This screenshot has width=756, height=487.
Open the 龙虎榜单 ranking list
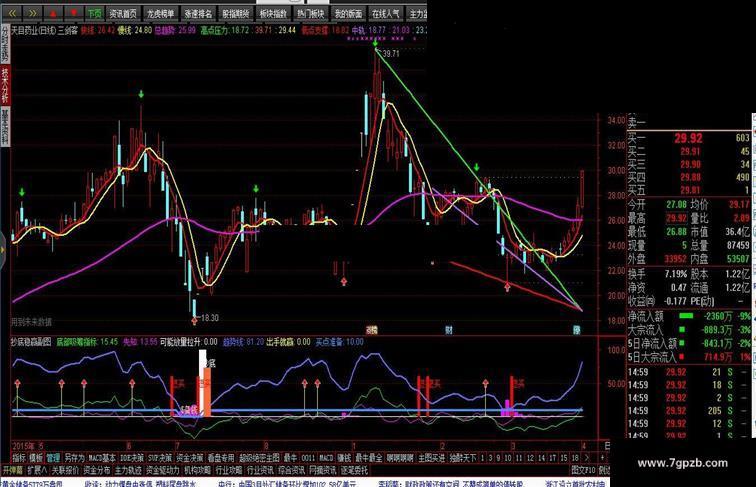[161, 14]
